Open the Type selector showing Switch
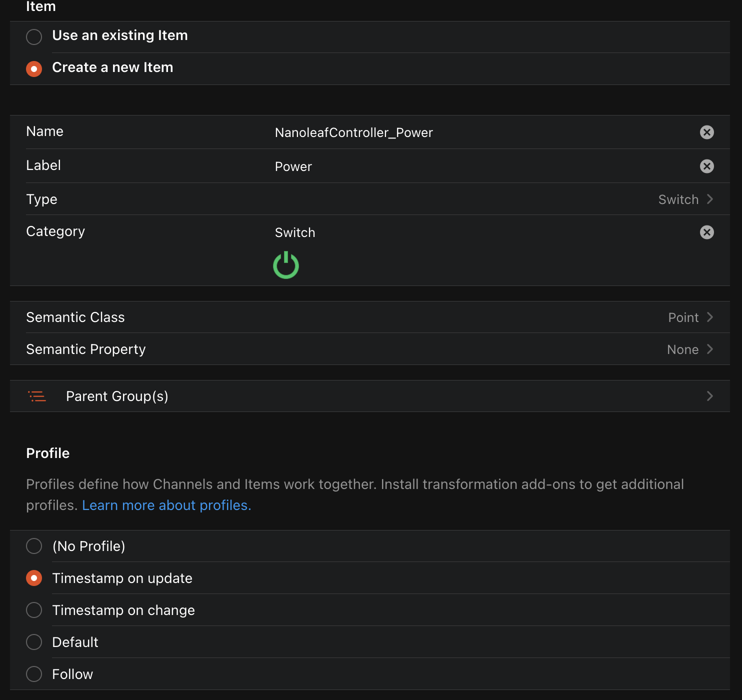 click(x=679, y=199)
